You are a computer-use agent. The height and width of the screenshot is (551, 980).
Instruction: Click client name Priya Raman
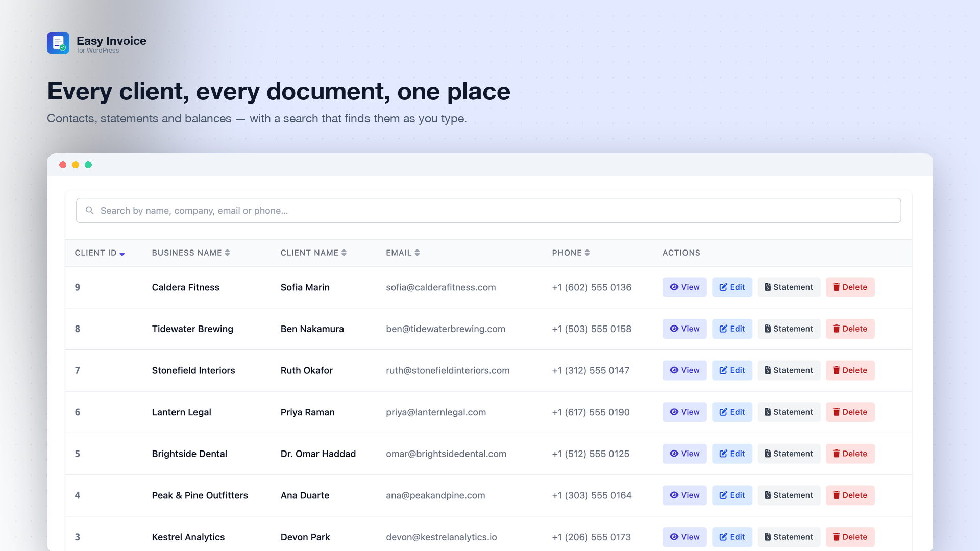(307, 412)
